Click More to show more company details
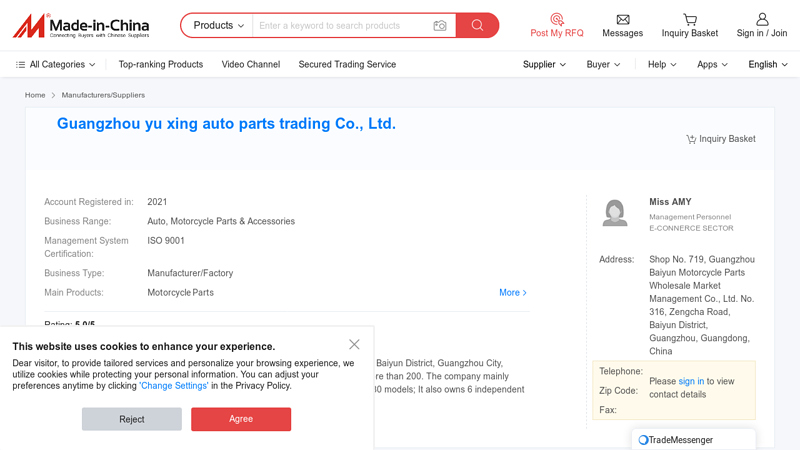Screen dimensions: 800x450 coord(513,292)
